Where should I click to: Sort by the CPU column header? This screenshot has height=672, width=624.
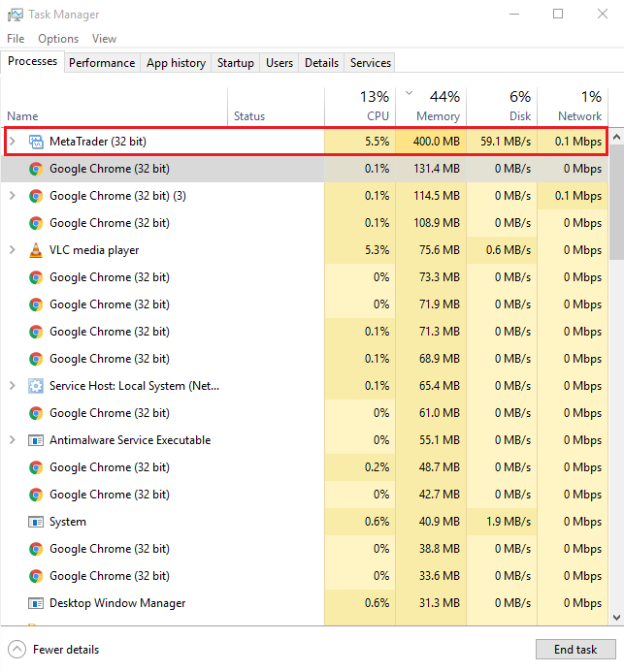pyautogui.click(x=360, y=107)
